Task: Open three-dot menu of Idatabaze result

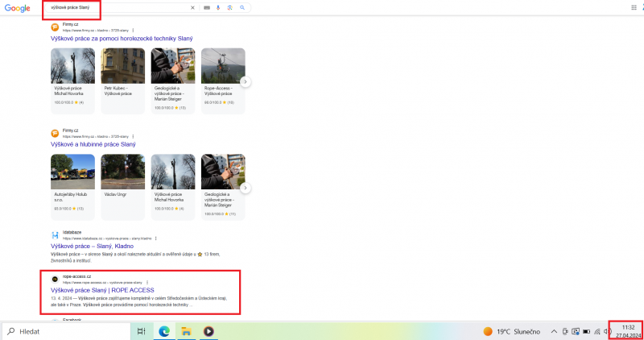Action: coord(155,238)
